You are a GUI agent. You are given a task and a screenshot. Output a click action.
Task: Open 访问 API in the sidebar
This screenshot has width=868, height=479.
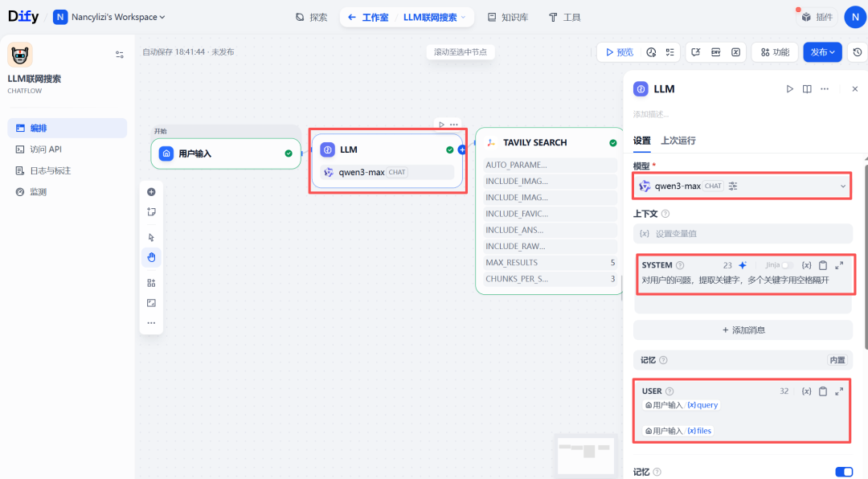click(x=67, y=149)
